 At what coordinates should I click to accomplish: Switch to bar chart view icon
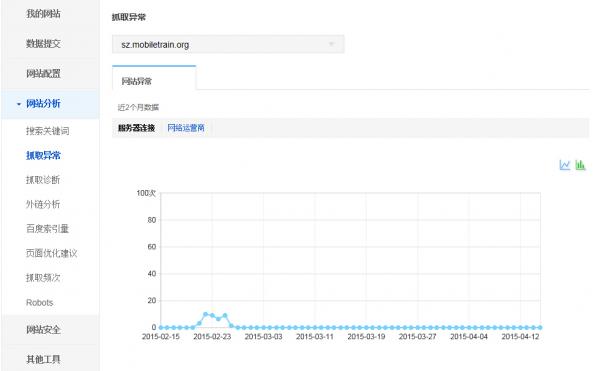(580, 165)
